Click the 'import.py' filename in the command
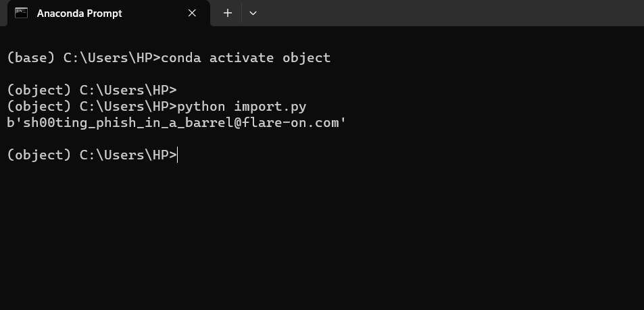644x310 pixels. click(x=270, y=106)
